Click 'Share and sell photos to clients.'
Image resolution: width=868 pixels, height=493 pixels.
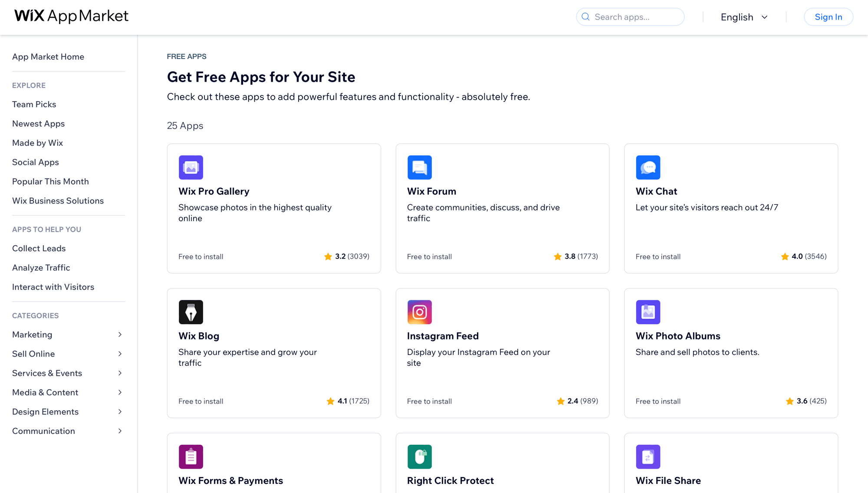697,352
